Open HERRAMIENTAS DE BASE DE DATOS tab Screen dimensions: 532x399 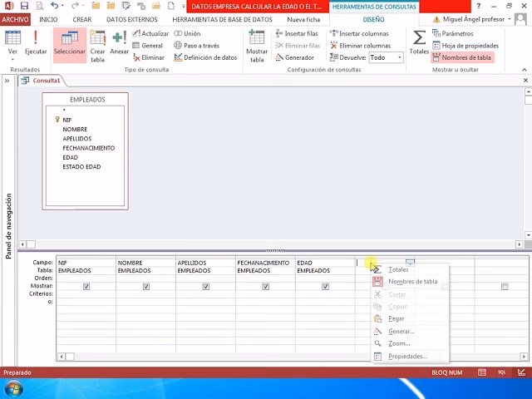(222, 19)
